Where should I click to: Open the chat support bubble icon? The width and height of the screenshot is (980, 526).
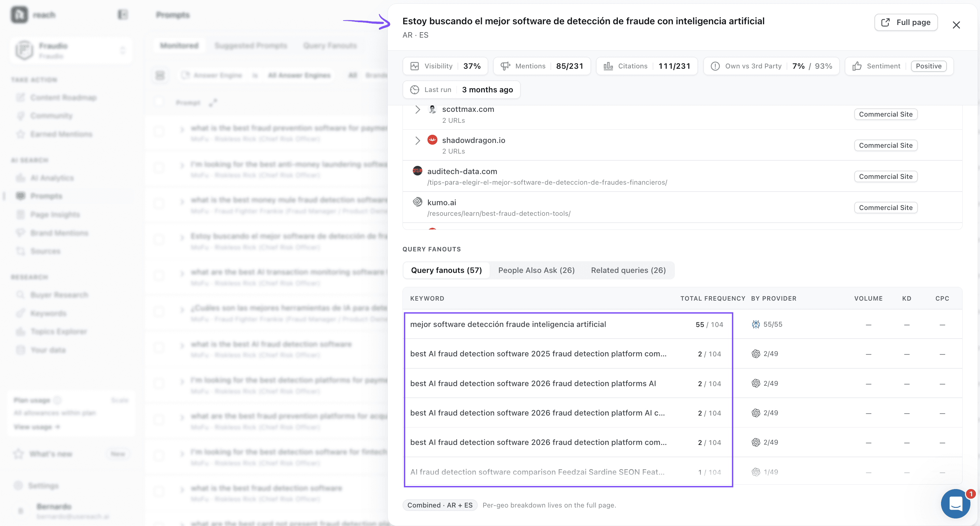[x=956, y=504]
